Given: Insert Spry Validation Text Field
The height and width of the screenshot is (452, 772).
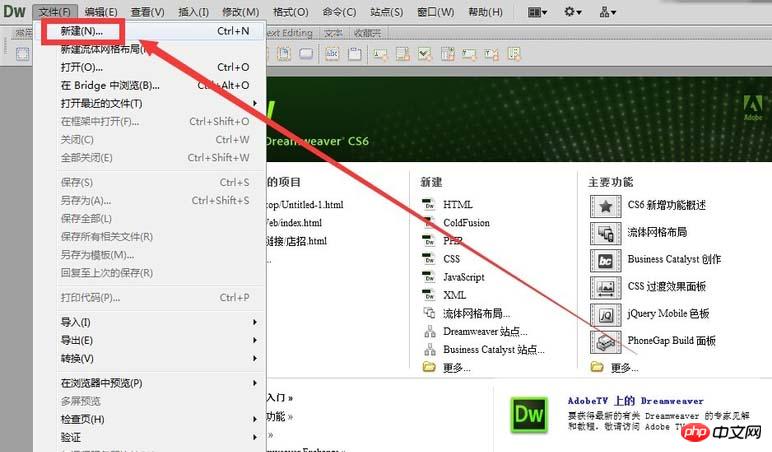Looking at the screenshot, I should coord(380,54).
